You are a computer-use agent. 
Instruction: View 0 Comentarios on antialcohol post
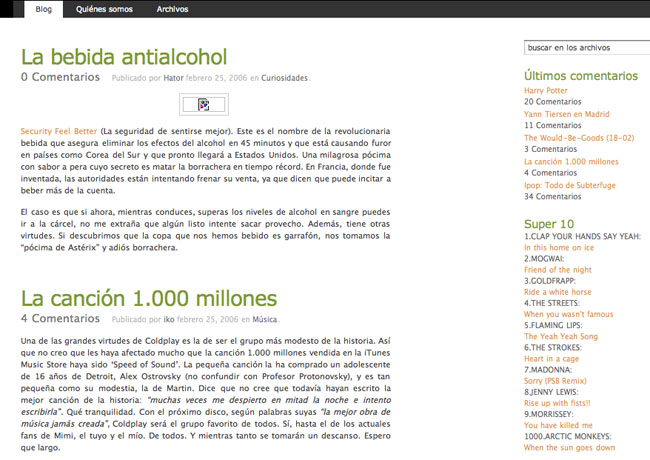[x=60, y=77]
